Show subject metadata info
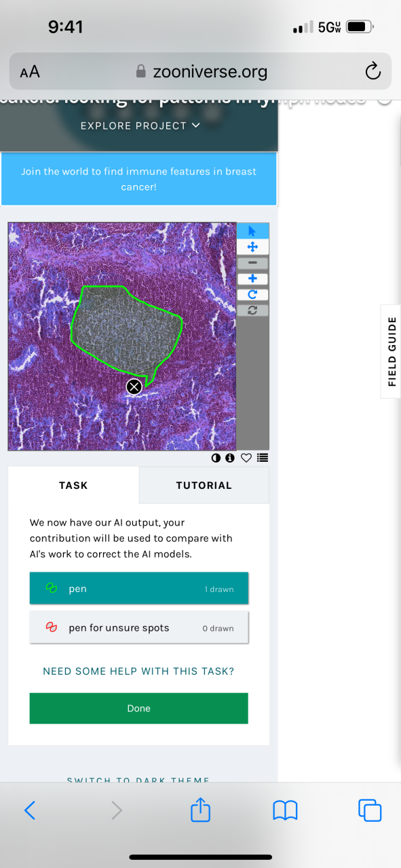This screenshot has width=401, height=868. tap(230, 458)
